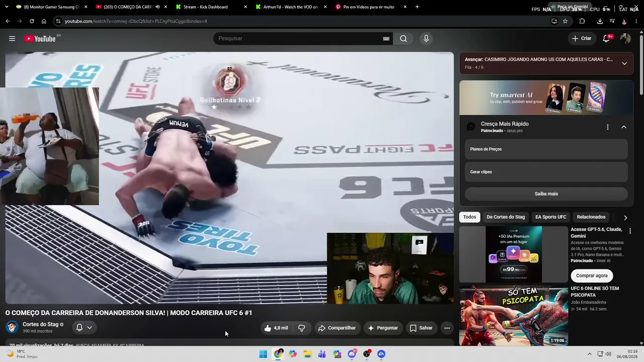Click the YouTube search magnifier button
Screen dimensions: 644x362
404,39
